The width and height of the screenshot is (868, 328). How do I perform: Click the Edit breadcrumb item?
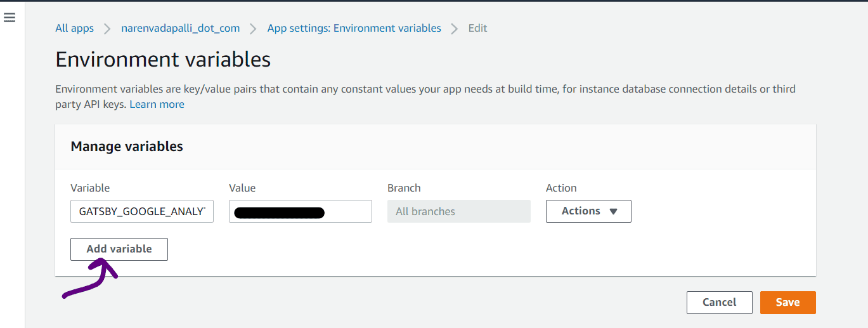click(477, 28)
